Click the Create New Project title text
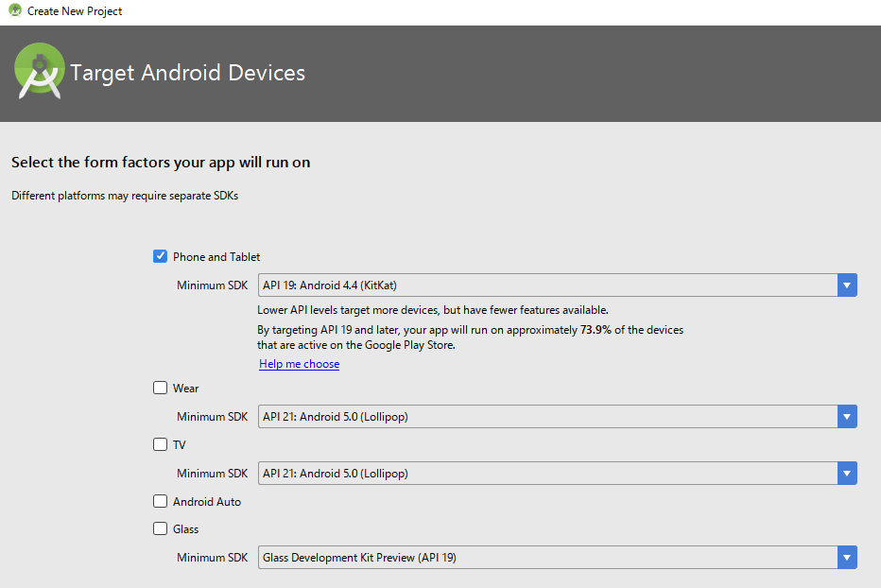 pos(75,11)
